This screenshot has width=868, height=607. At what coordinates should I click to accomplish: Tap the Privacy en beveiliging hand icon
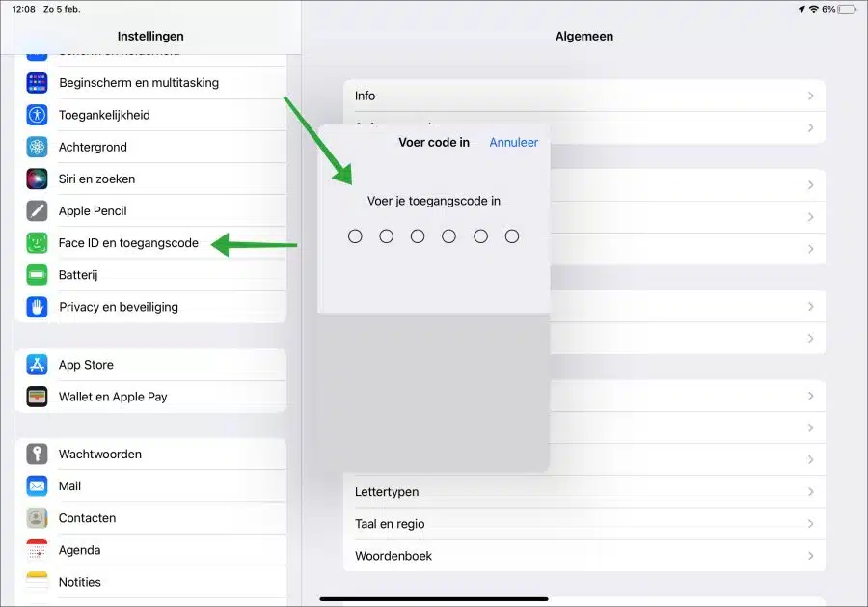37,307
